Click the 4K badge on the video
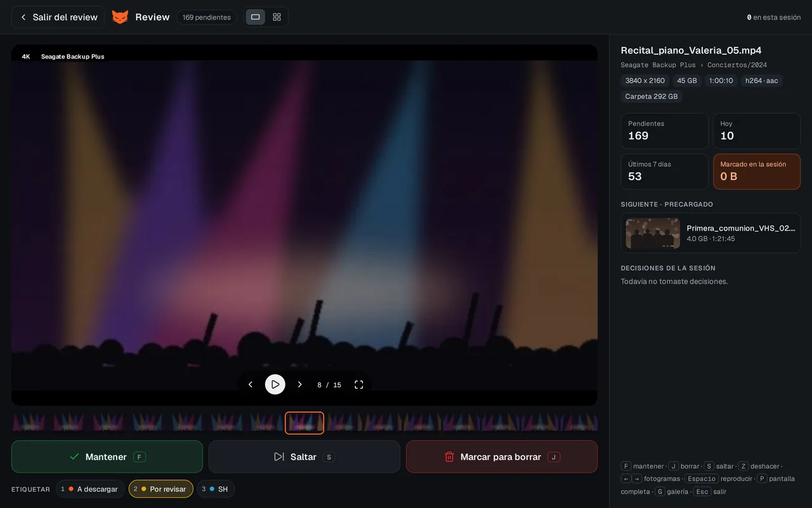The width and height of the screenshot is (812, 508). click(x=26, y=57)
